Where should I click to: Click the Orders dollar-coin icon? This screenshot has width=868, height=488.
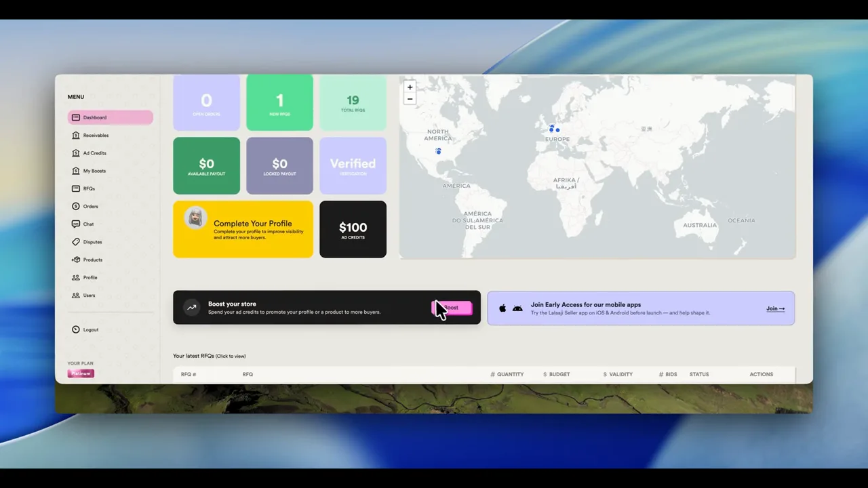coord(76,206)
